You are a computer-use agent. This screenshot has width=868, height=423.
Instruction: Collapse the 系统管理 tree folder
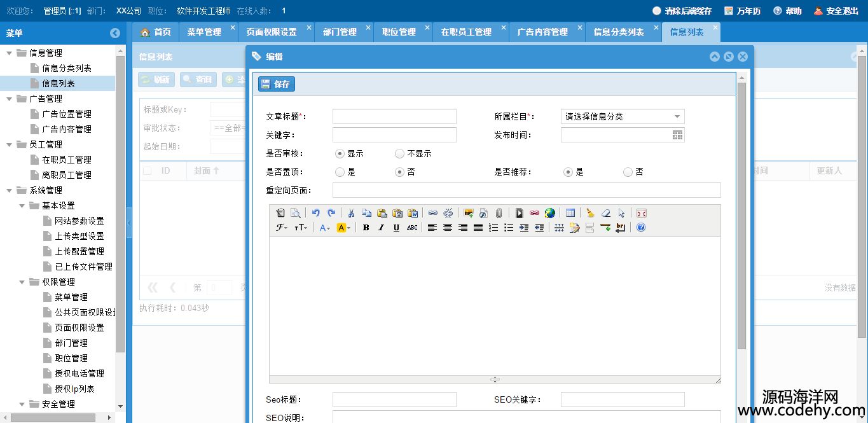pyautogui.click(x=10, y=190)
